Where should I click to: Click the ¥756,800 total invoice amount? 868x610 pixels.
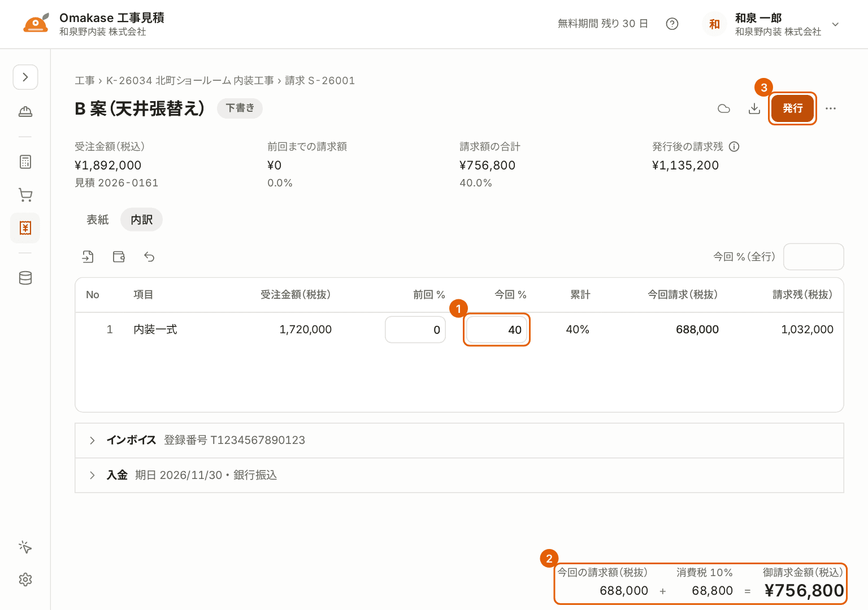804,591
